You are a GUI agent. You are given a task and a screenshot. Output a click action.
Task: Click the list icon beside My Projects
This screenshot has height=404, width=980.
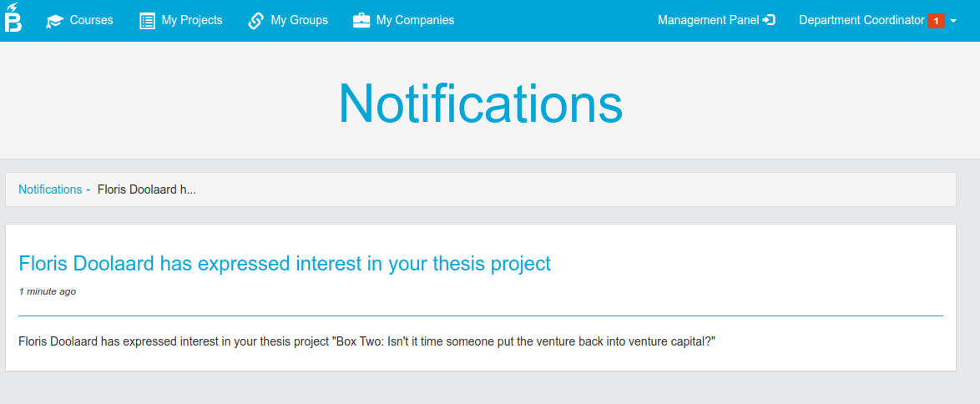[148, 21]
